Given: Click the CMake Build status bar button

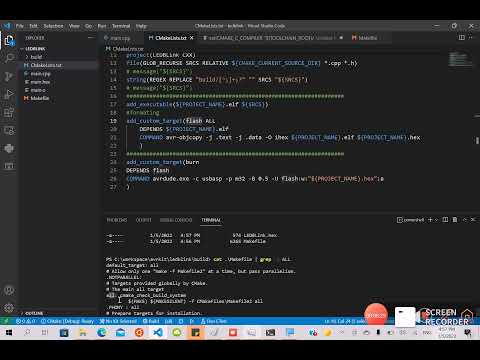Looking at the screenshot, I should [151, 321].
